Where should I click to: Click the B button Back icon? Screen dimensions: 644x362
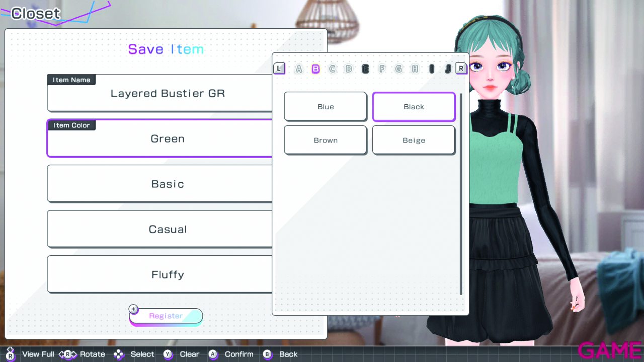268,354
